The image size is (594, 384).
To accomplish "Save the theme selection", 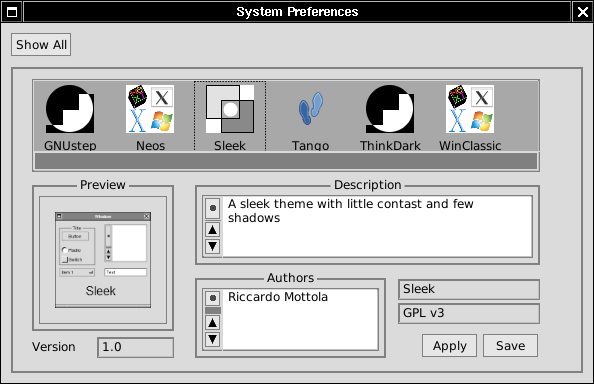I will pyautogui.click(x=510, y=346).
